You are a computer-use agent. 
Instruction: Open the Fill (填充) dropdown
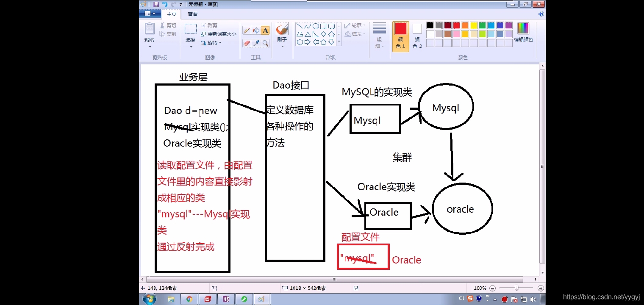pyautogui.click(x=355, y=34)
